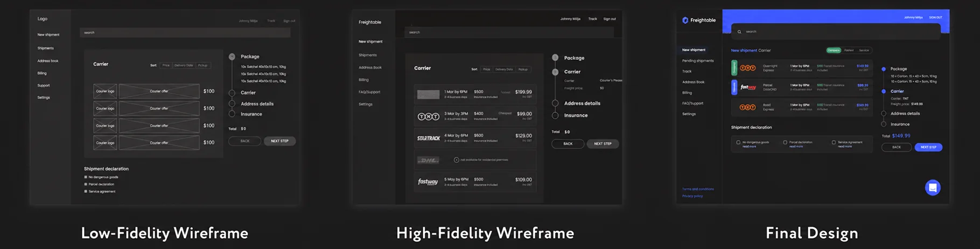The width and height of the screenshot is (980, 249).
Task: Click BACK button in High-Fidelity Wireframe
Action: coord(568,144)
